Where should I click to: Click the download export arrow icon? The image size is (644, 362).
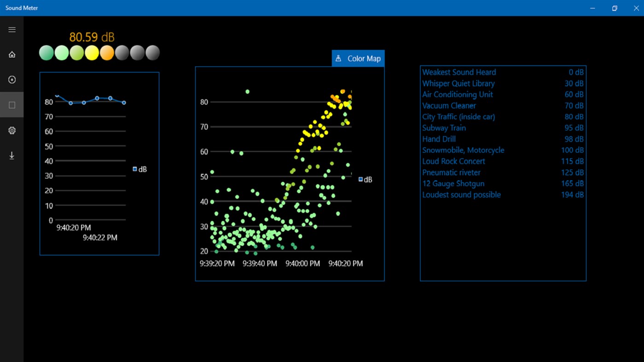click(x=12, y=155)
